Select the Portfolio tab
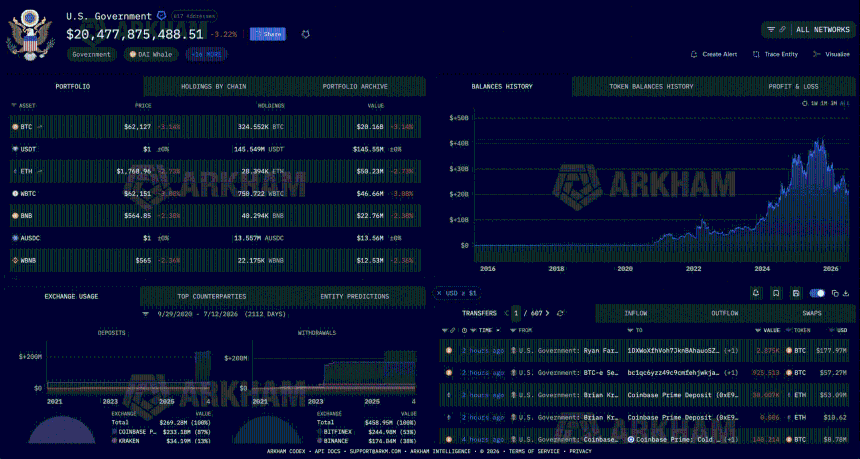 click(x=73, y=87)
